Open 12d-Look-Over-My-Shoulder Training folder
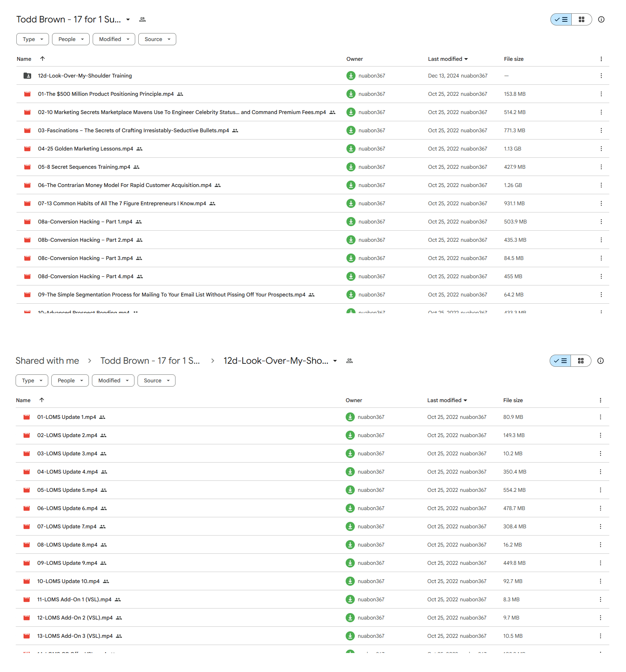Viewport: 626px width, 672px height. 313,76
